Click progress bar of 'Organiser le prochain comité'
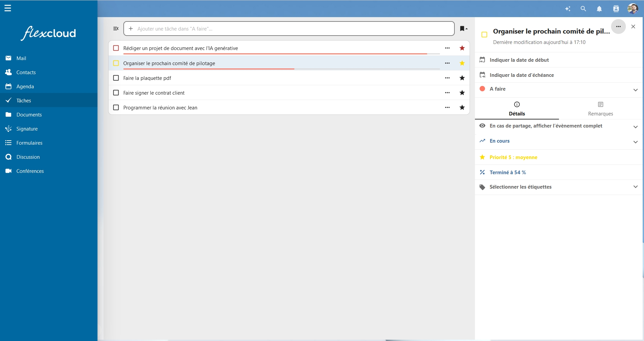Image resolution: width=644 pixels, height=341 pixels. [x=282, y=69]
